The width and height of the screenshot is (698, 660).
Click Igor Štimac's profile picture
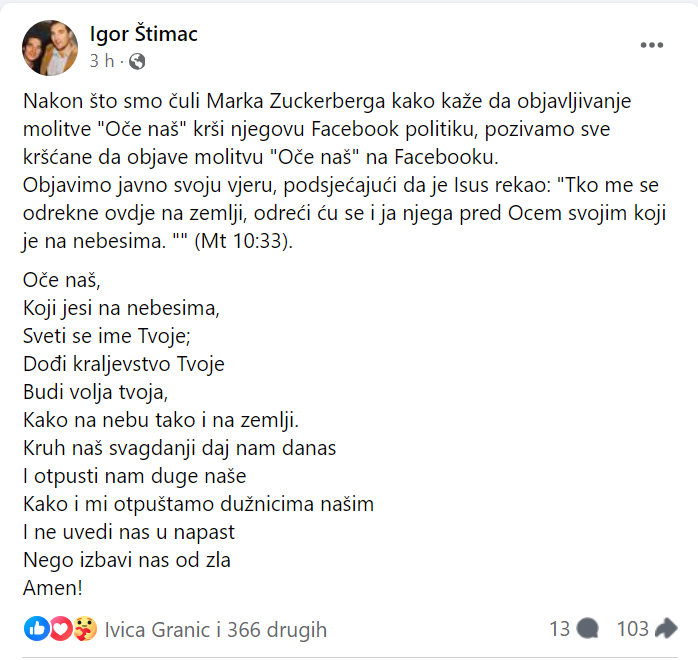click(x=50, y=48)
